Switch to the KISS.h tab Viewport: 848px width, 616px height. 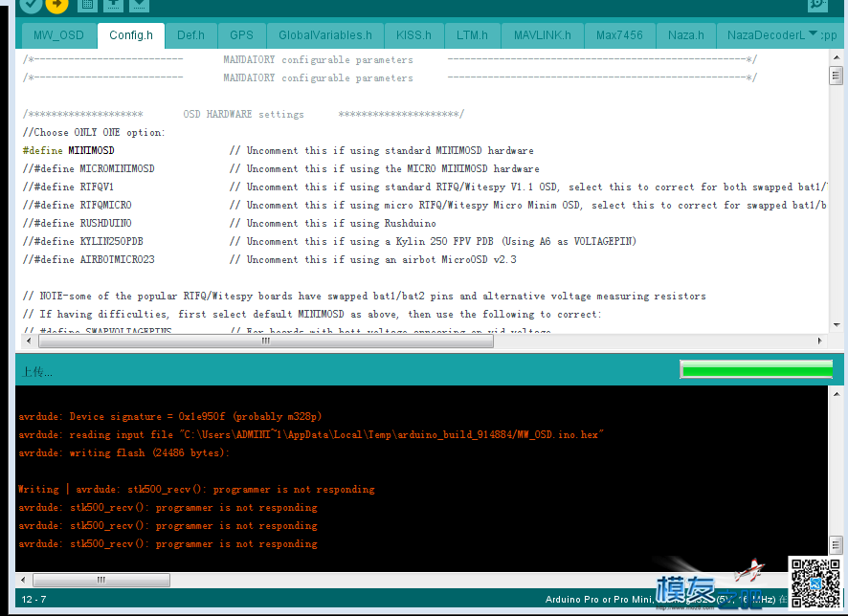[x=413, y=35]
